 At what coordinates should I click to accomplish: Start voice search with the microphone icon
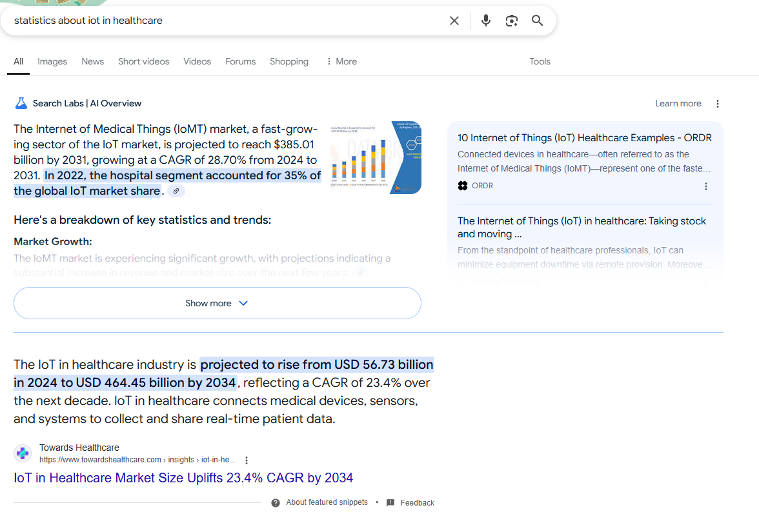(x=485, y=21)
